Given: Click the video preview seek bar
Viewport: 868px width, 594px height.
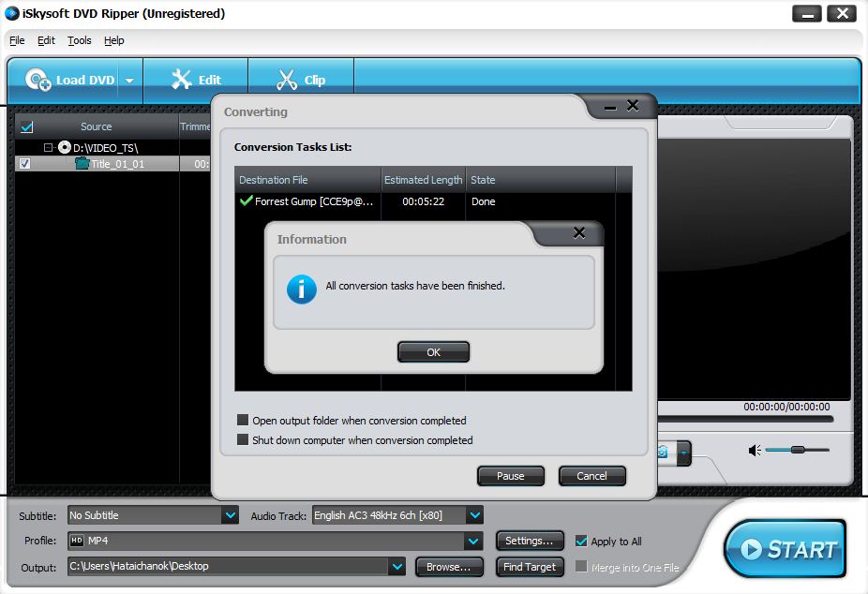Looking at the screenshot, I should [745, 419].
